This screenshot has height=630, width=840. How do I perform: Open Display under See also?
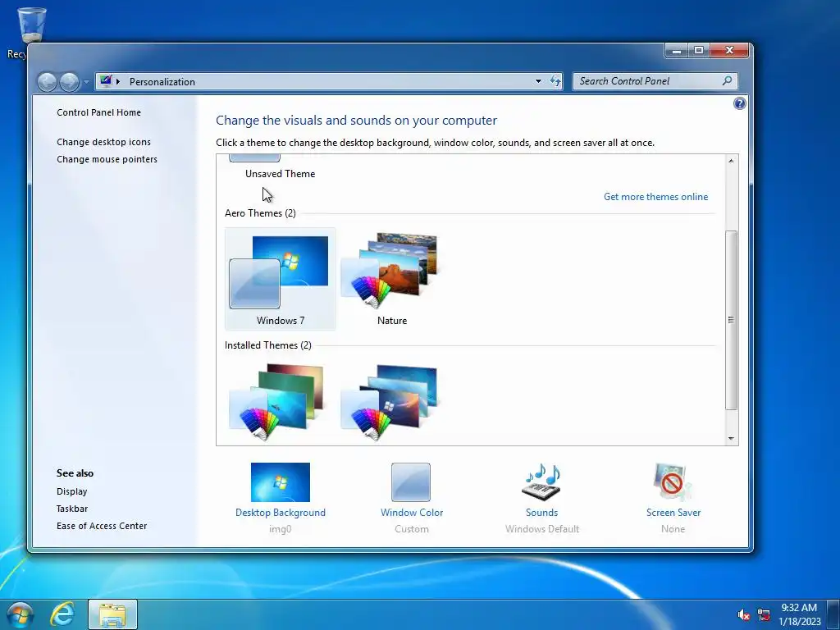[x=72, y=491]
